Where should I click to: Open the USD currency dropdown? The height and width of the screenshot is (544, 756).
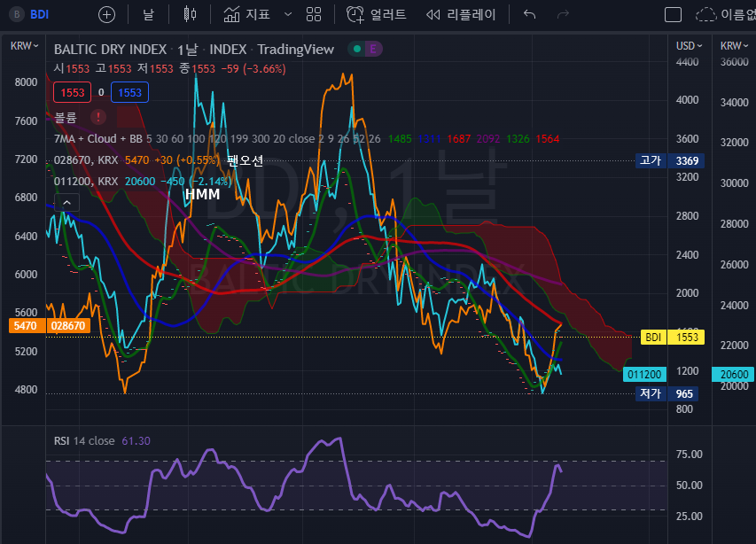[x=690, y=45]
